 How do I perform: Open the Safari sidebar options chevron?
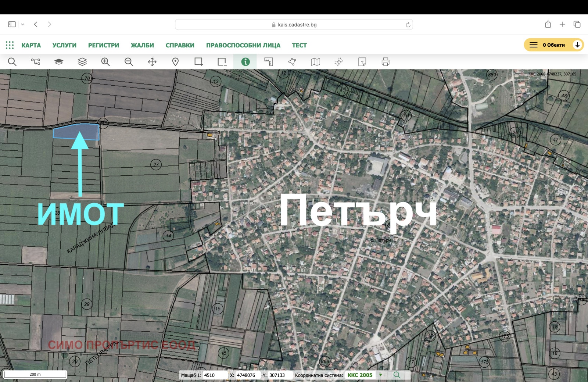pos(22,24)
